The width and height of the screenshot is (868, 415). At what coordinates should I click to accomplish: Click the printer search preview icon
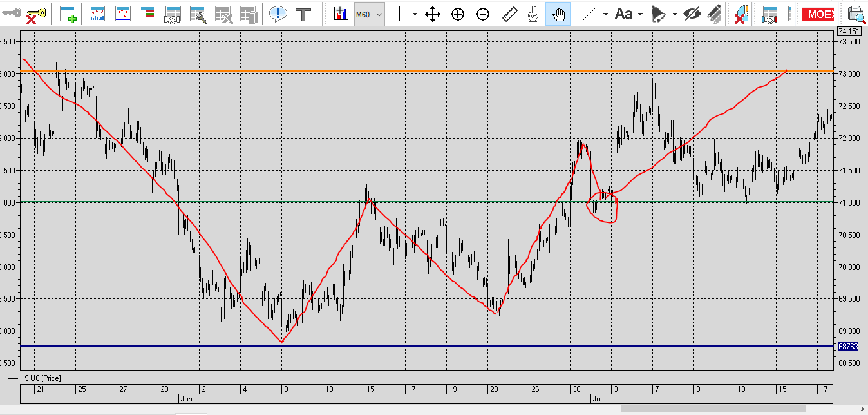click(856, 14)
